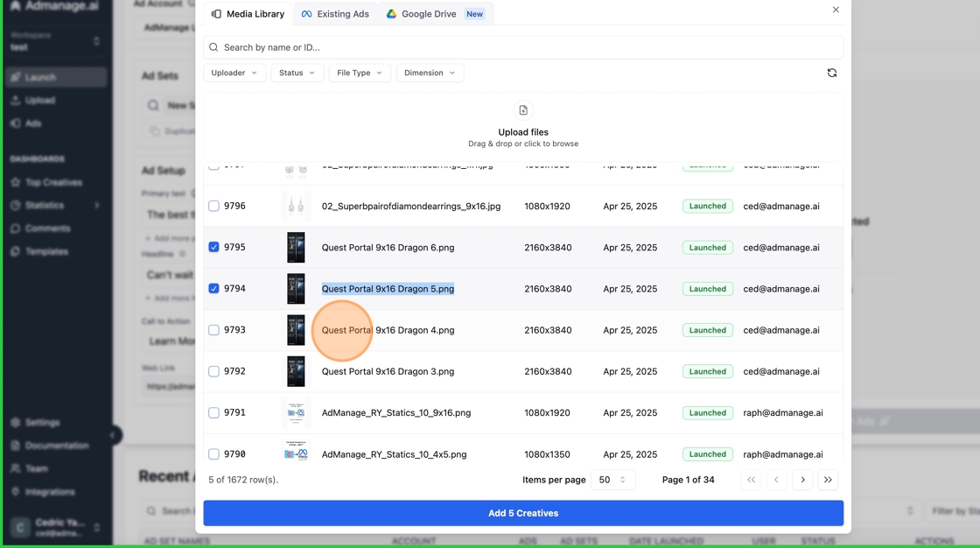Click 1080x1350 dimension in row 9790
980x548 pixels.
(x=547, y=454)
